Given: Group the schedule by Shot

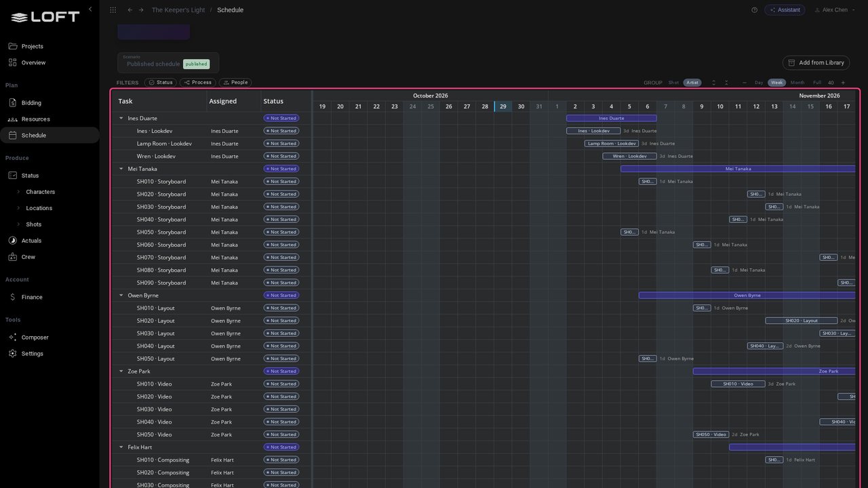Looking at the screenshot, I should [673, 83].
